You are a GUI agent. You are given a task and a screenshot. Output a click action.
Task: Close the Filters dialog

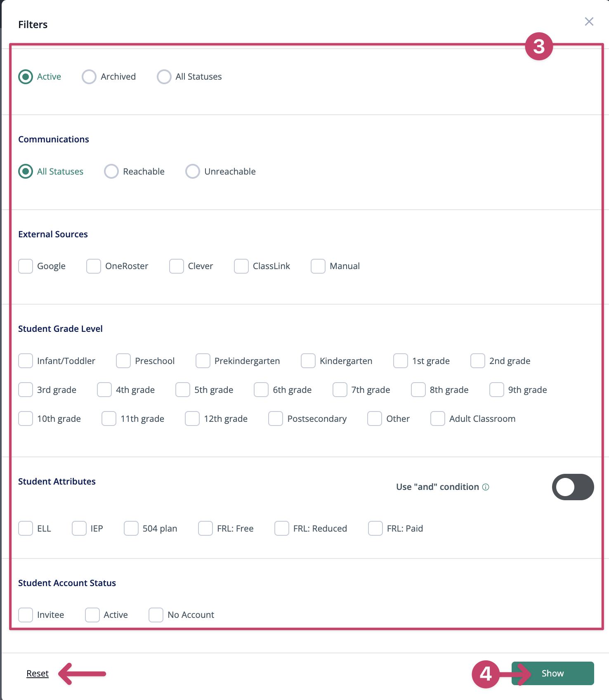coord(589,22)
